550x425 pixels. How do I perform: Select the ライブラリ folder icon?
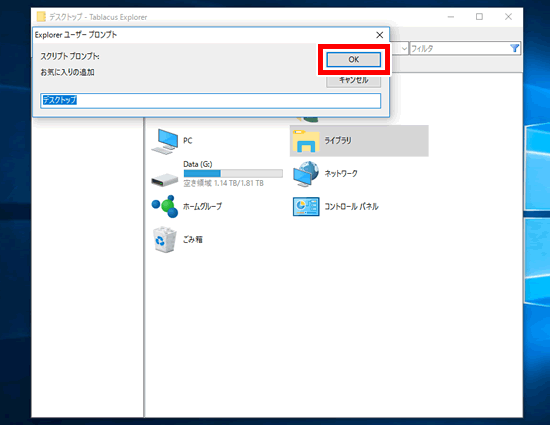point(306,141)
